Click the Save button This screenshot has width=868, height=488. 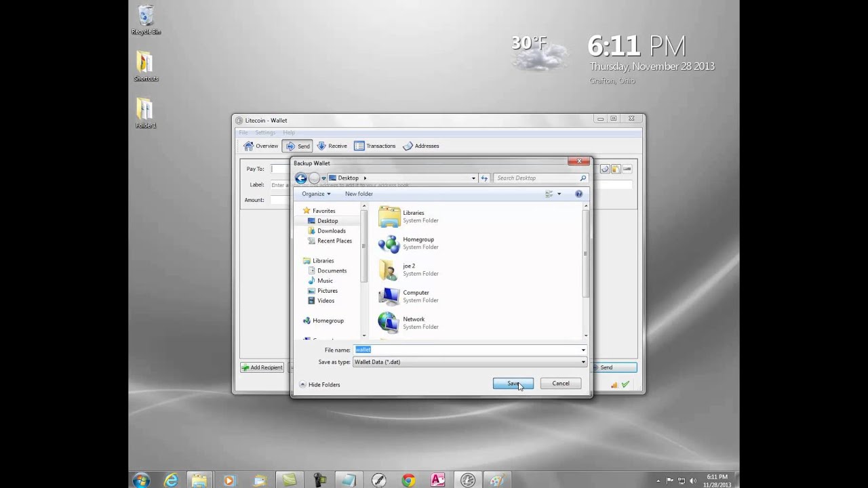pos(513,384)
